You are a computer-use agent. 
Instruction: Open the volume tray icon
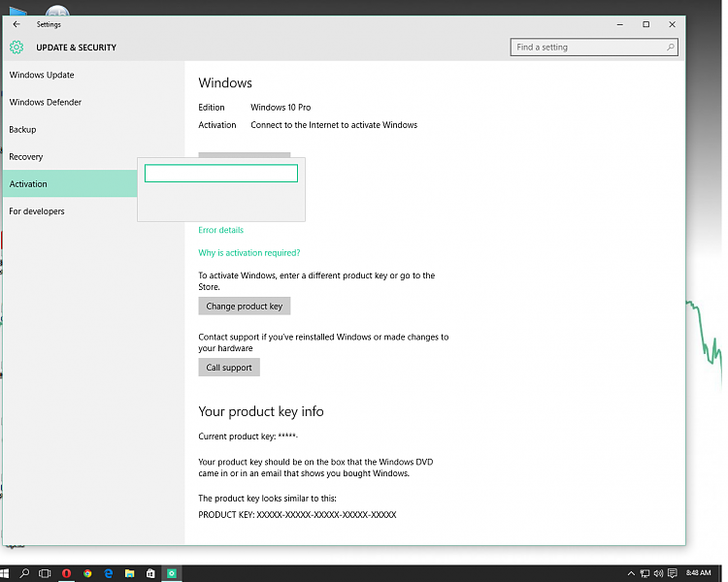coord(658,573)
